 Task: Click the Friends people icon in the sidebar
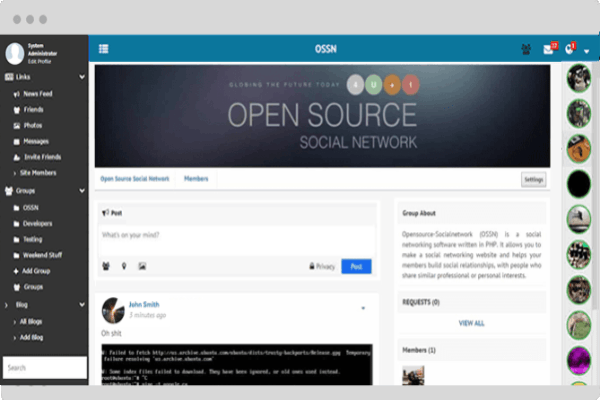(16, 110)
